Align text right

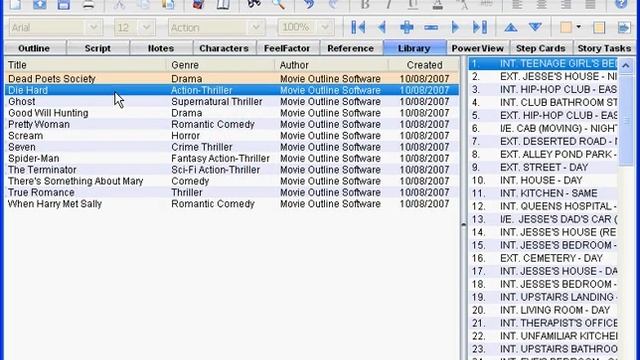(566, 4)
